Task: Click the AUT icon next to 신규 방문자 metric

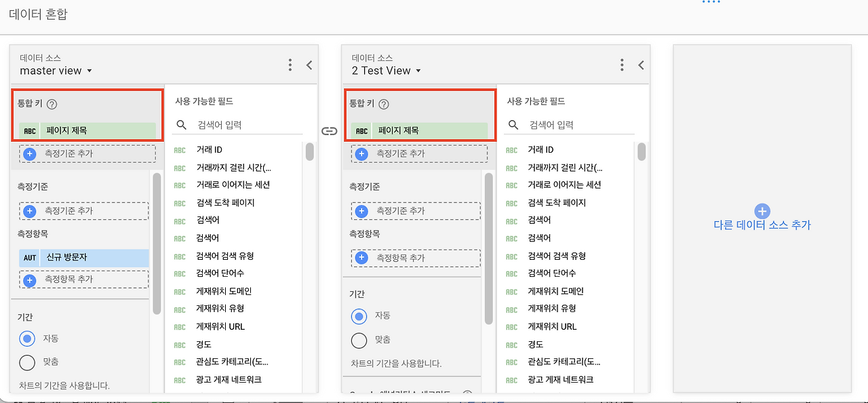Action: [x=29, y=258]
